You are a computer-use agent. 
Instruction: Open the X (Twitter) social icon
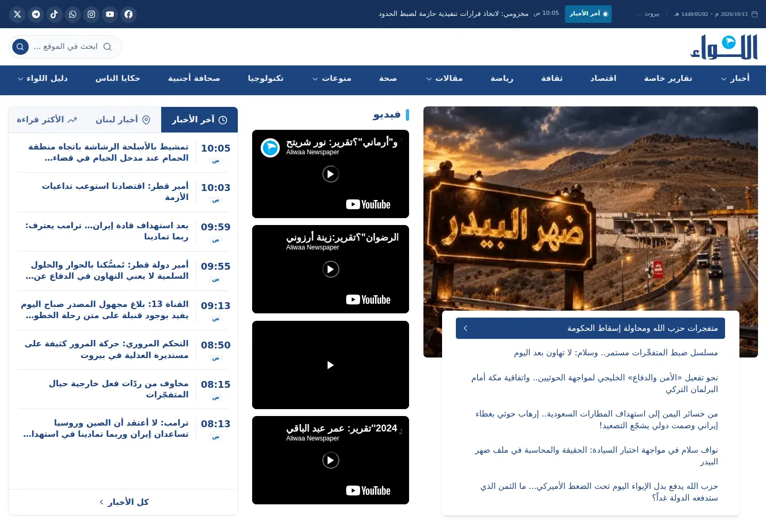tap(18, 14)
